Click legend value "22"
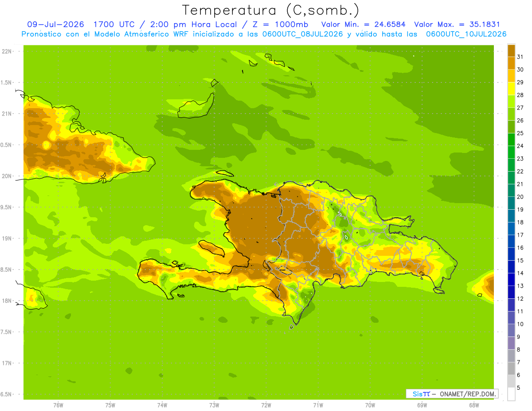This screenshot has width=532, height=411. [520, 172]
